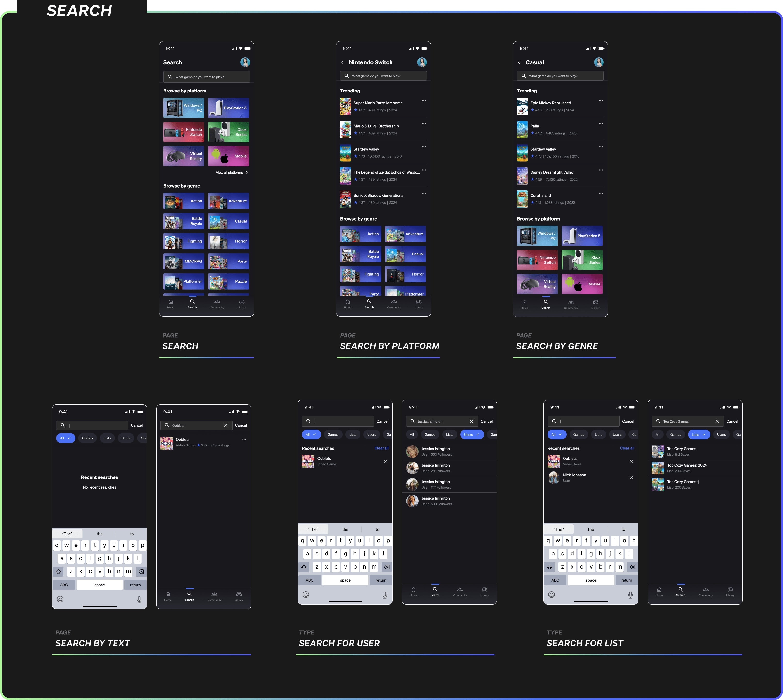The image size is (783, 700).
Task: Switch to Community tab on Ooblets results screen
Action: coord(214,596)
